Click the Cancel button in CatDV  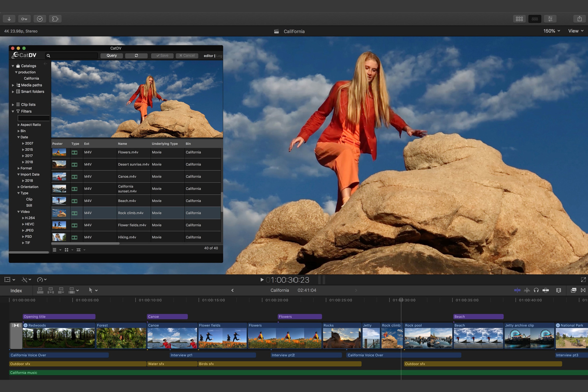click(187, 56)
